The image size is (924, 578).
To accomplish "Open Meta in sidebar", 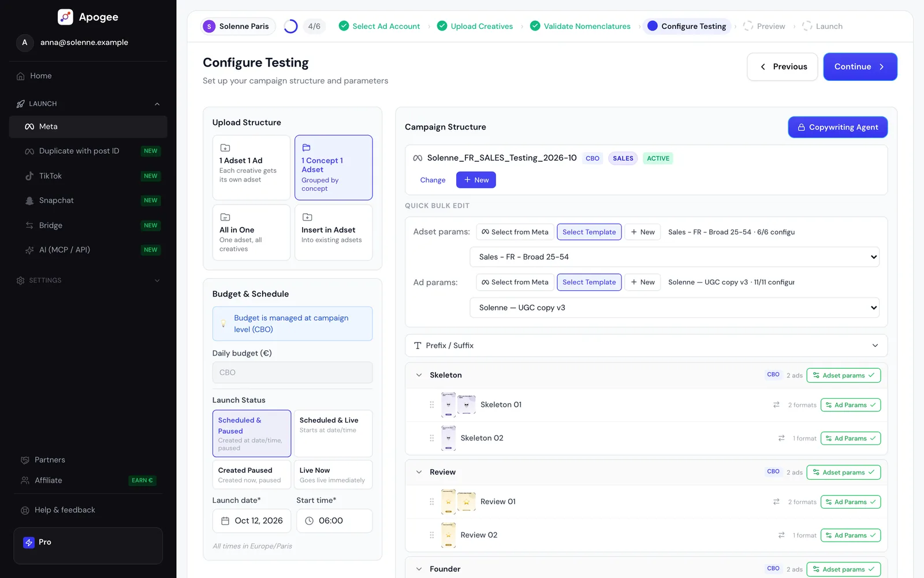I will (88, 127).
